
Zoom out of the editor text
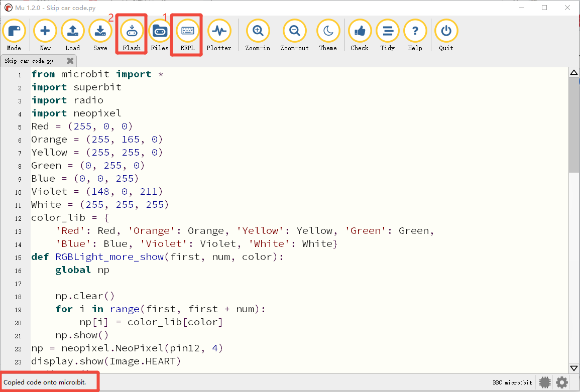point(294,35)
